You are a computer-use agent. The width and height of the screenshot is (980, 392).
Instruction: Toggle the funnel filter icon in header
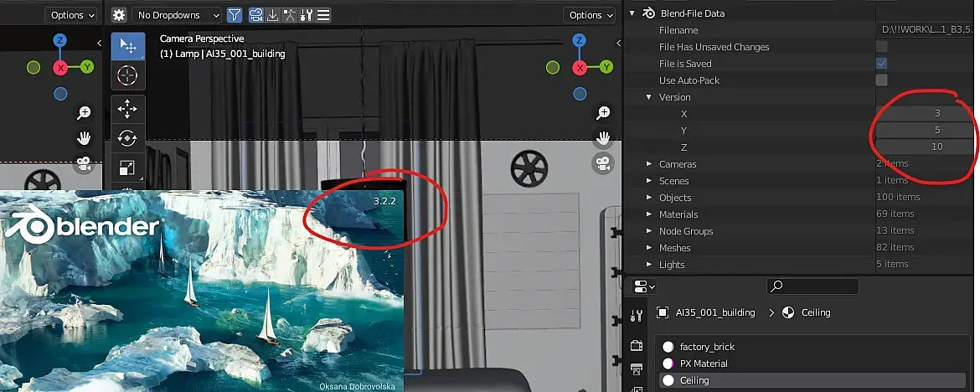234,15
